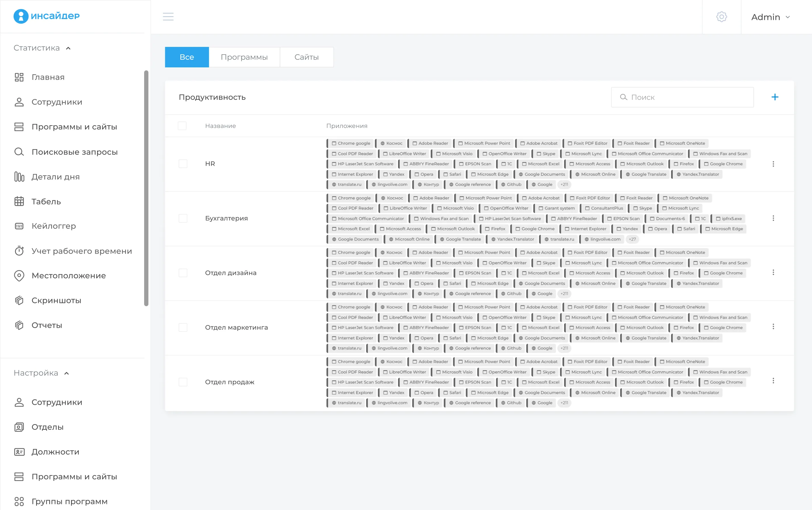Click the Кейлоггер keyboard icon in sidebar
The image size is (812, 510).
(19, 226)
